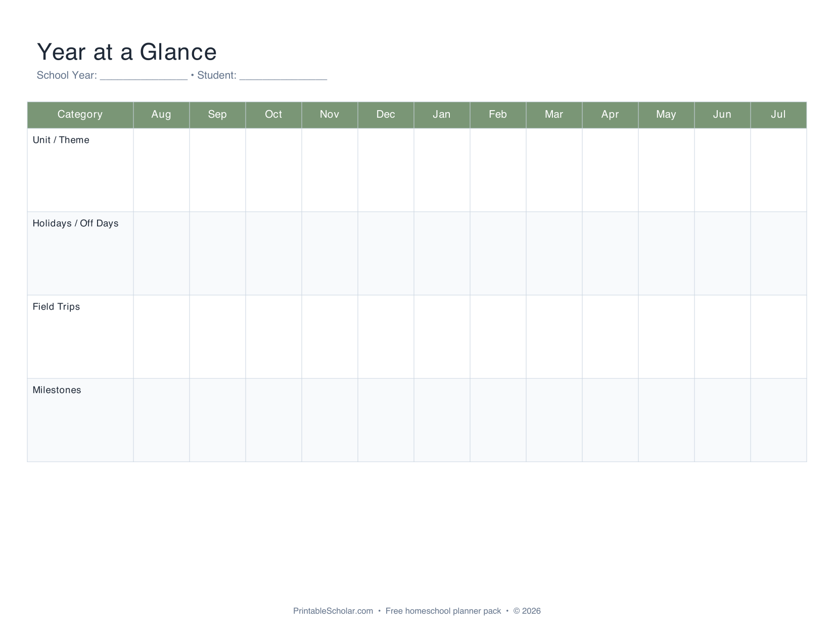
Task: Click the Sep column header
Action: [x=217, y=115]
